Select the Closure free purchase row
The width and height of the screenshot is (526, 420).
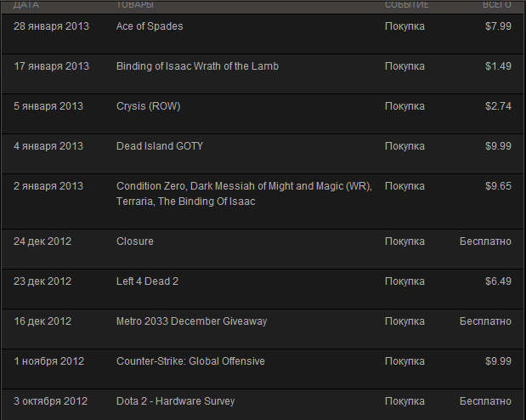[x=263, y=249]
